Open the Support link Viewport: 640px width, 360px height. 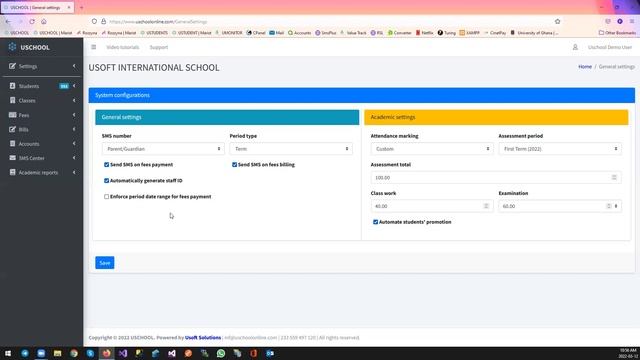[159, 47]
